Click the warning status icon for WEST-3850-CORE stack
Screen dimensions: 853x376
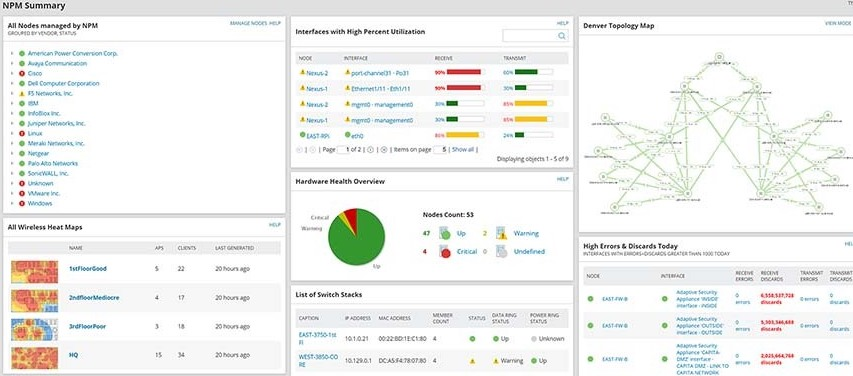point(472,361)
